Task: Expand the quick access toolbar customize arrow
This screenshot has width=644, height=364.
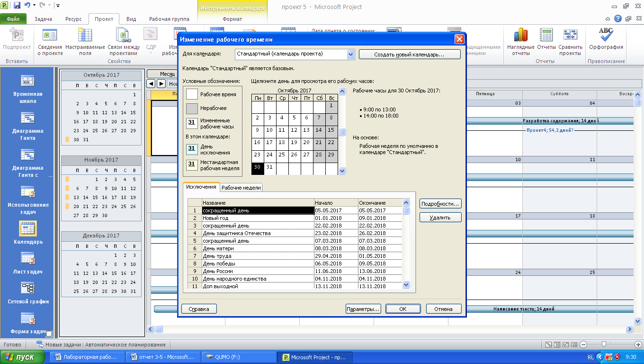Action: [58, 6]
